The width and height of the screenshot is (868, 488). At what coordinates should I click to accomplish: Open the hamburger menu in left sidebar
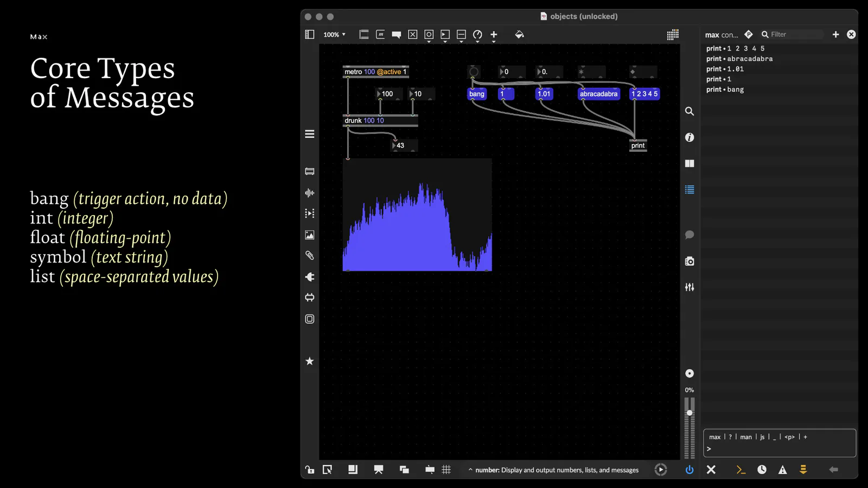tap(310, 134)
